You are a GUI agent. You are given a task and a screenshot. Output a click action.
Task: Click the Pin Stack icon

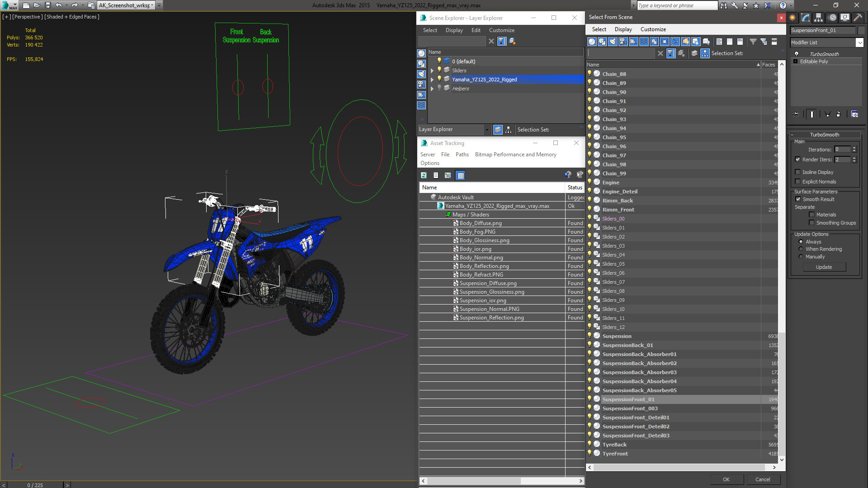pyautogui.click(x=797, y=114)
